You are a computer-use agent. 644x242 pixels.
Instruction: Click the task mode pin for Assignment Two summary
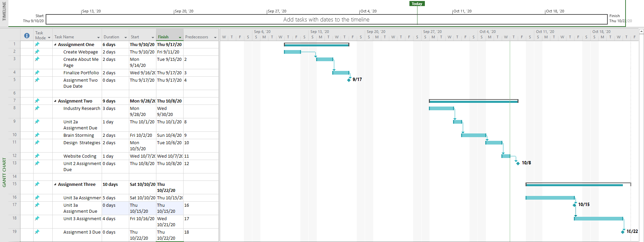point(37,101)
